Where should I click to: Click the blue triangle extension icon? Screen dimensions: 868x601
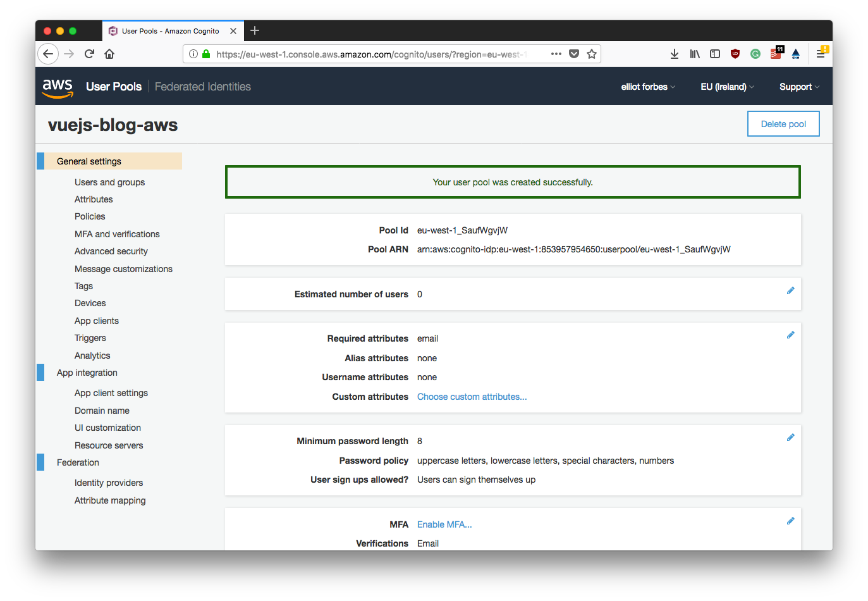[796, 54]
